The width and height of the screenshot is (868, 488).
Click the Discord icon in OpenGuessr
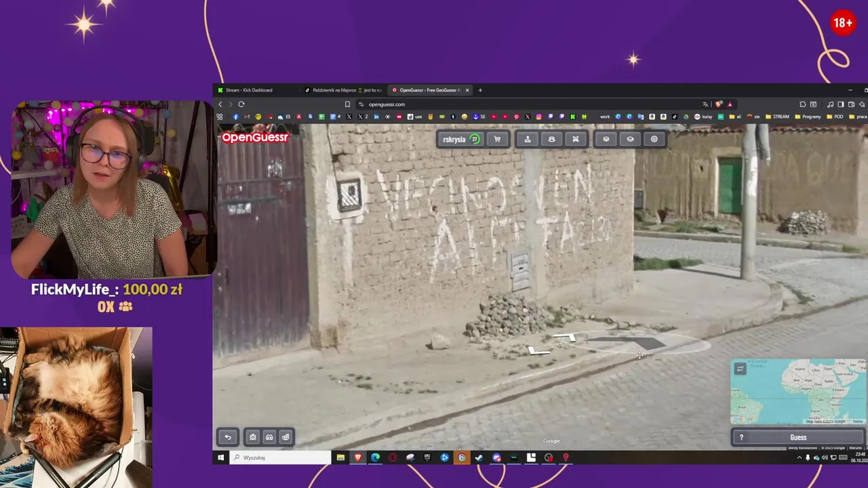coord(269,437)
